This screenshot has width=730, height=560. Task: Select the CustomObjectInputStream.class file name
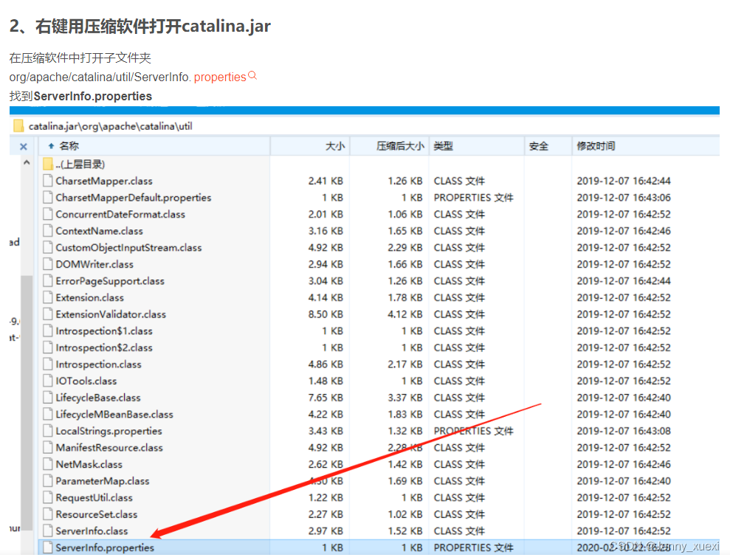click(128, 248)
